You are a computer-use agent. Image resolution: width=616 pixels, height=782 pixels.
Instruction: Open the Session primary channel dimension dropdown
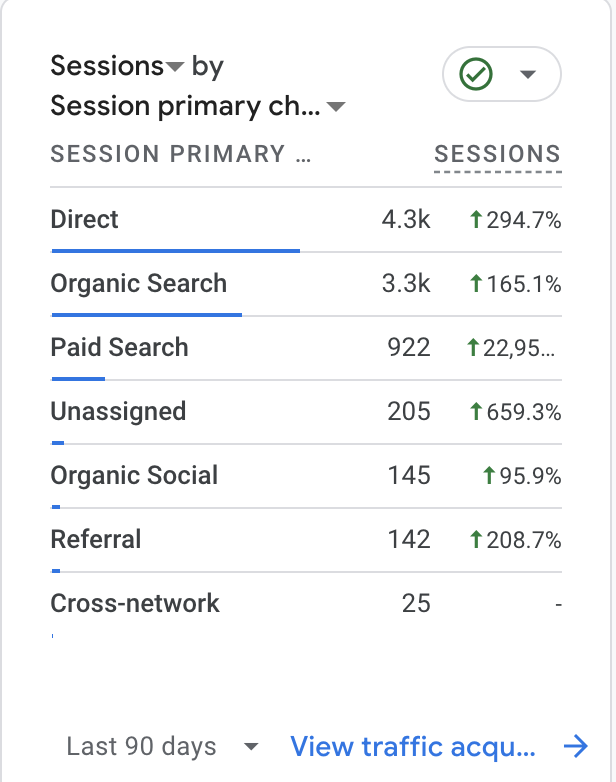pyautogui.click(x=336, y=107)
